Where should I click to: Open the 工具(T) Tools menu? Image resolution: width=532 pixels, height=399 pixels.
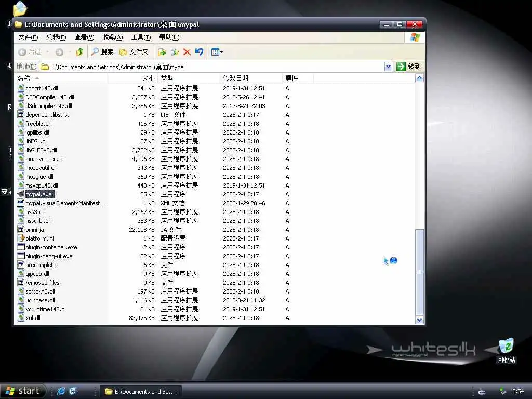pyautogui.click(x=141, y=37)
